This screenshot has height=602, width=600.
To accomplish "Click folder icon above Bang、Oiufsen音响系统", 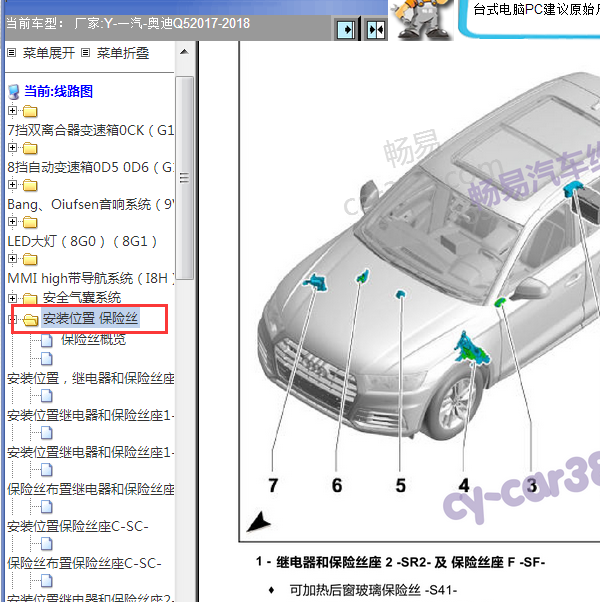I will pyautogui.click(x=30, y=185).
